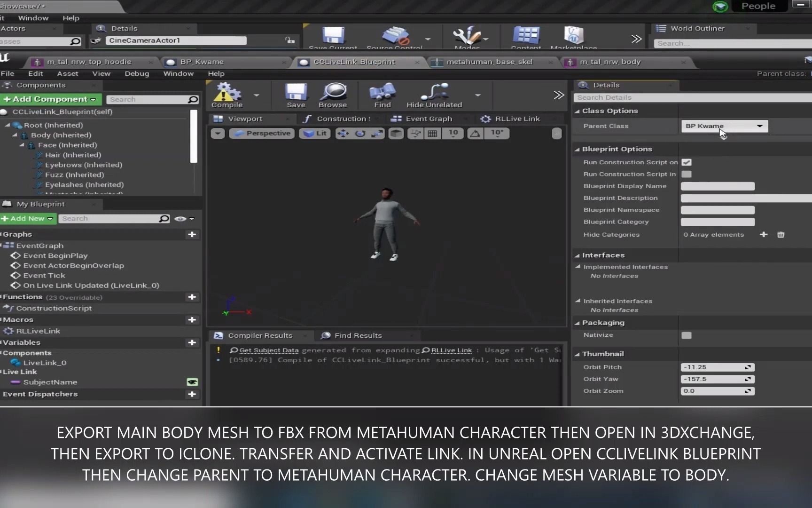Open the Asset menu

click(68, 73)
